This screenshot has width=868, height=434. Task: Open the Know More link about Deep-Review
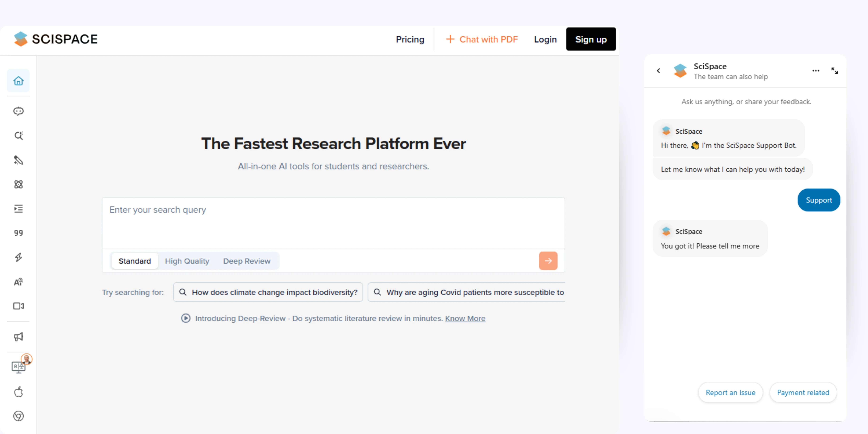465,318
